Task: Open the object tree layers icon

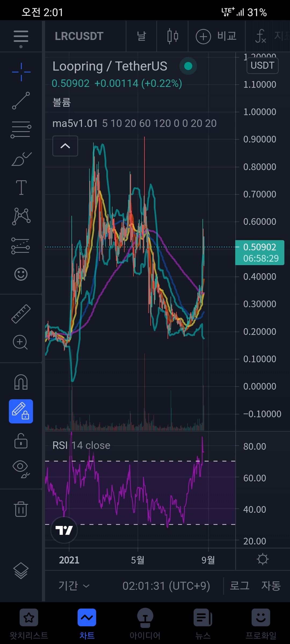Action: pos(21,570)
